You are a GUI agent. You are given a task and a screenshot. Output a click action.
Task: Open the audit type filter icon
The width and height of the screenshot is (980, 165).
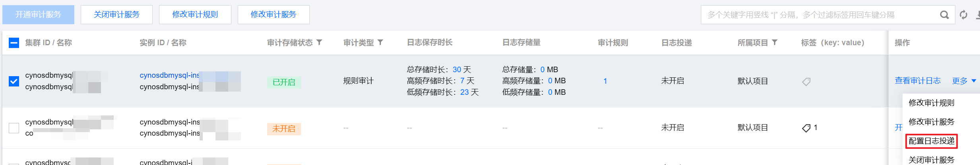(x=380, y=42)
